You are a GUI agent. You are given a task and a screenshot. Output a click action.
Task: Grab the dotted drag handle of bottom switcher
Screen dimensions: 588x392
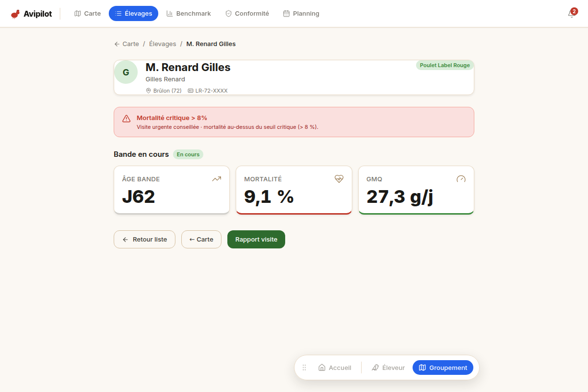[x=304, y=367]
